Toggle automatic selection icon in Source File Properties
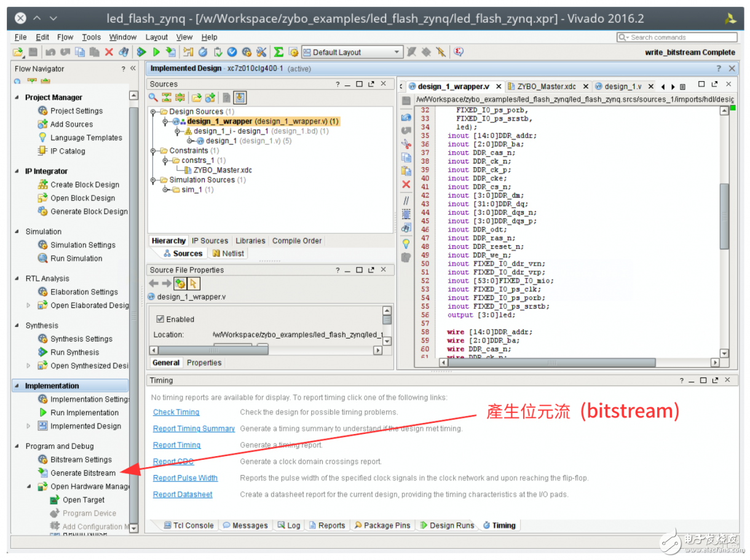 point(194,283)
